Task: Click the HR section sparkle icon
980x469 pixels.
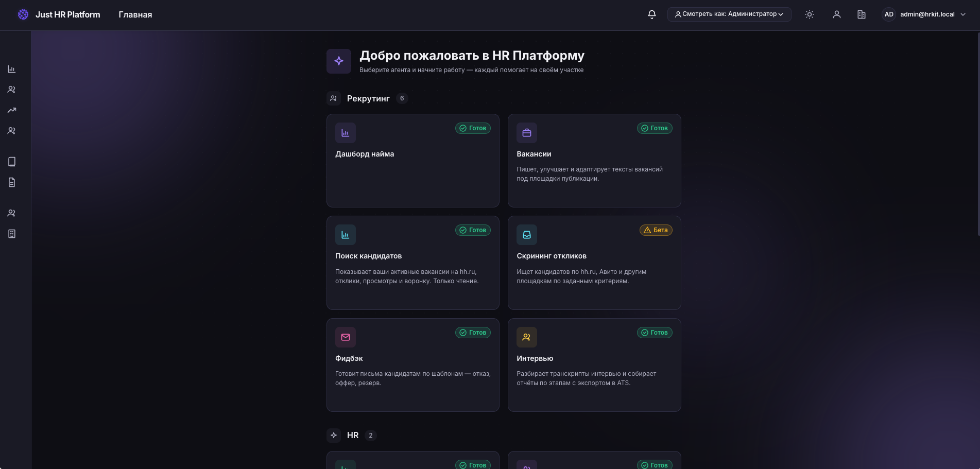Action: [334, 436]
